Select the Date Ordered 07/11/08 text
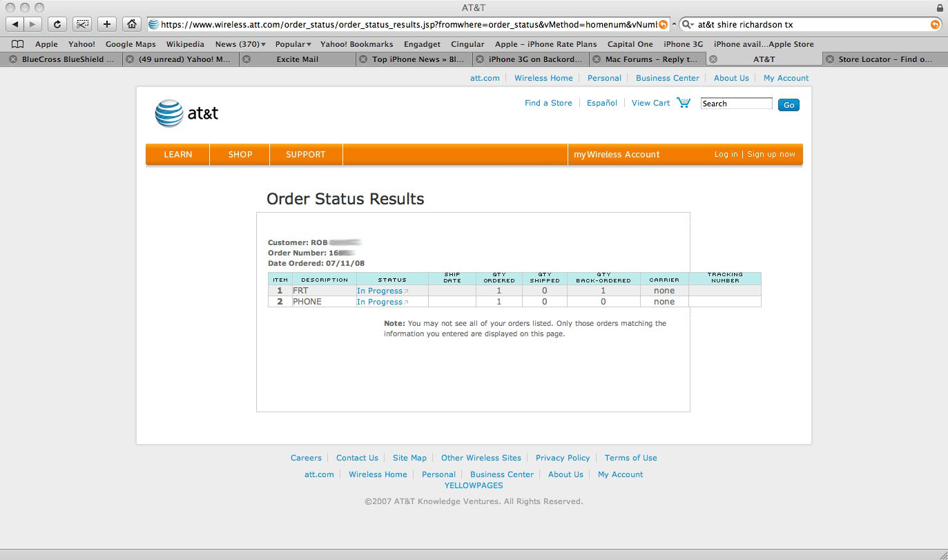Screen dimensions: 948x560 (x=316, y=263)
